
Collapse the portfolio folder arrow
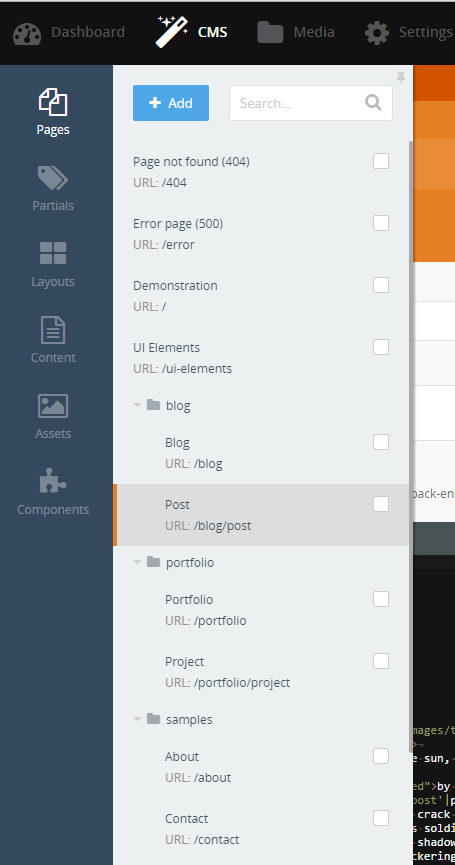point(137,563)
